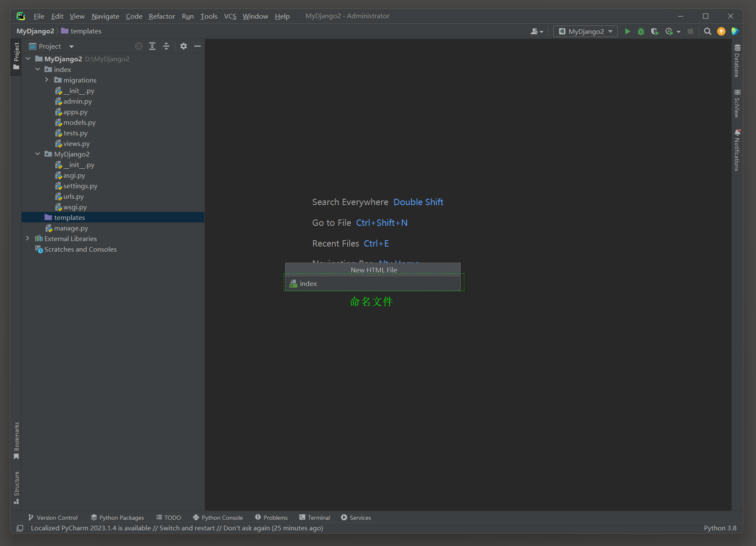The image size is (756, 546).
Task: Hide the Project tool window
Action: [x=198, y=46]
